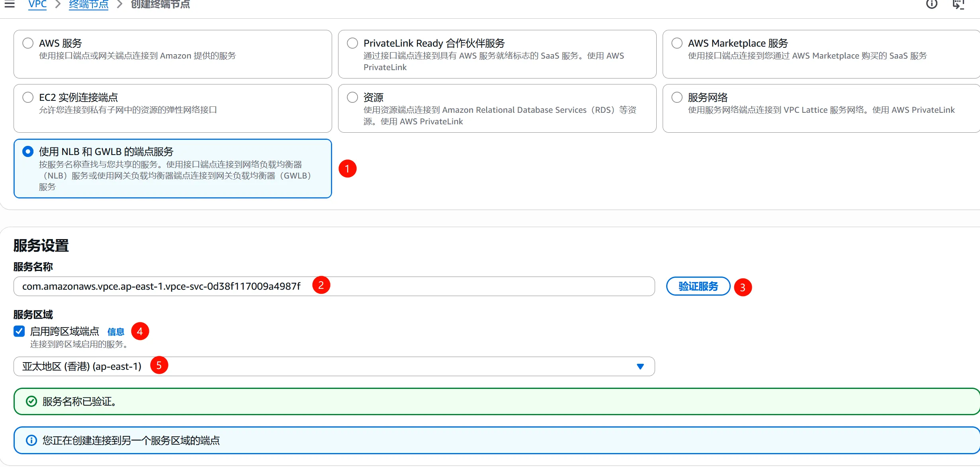
Task: Choose the 资源 endpoint type
Action: coord(352,97)
